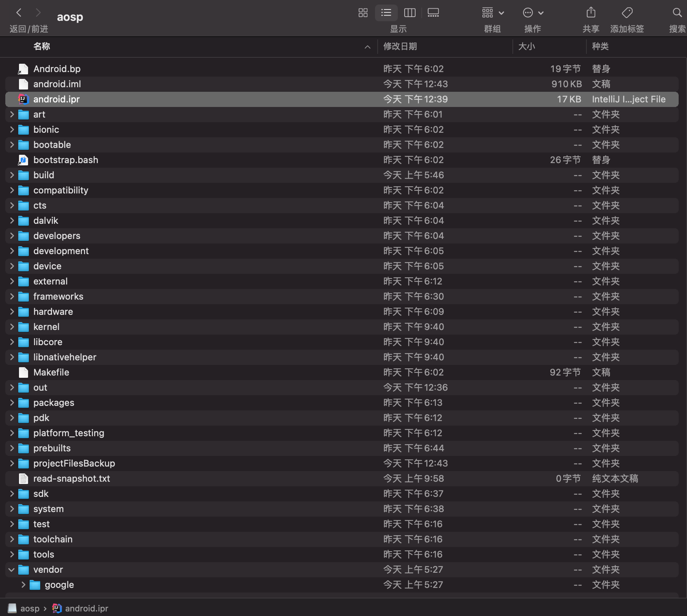Switch to icon grid view
The image size is (687, 616).
[363, 13]
